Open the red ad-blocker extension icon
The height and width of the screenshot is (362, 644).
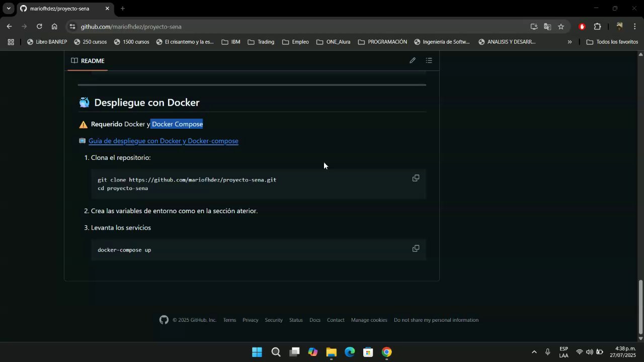[582, 27]
